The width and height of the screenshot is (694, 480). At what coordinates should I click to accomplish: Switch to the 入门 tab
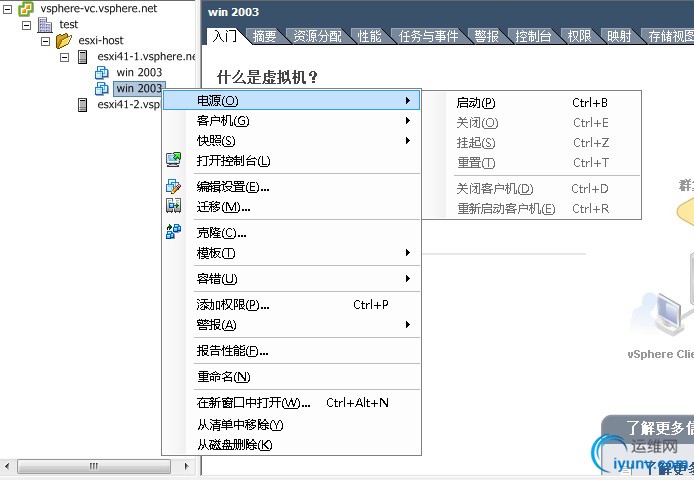pyautogui.click(x=225, y=36)
